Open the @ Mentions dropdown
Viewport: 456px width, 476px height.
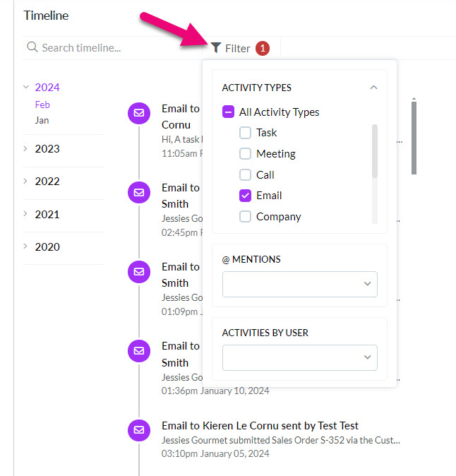click(x=300, y=284)
